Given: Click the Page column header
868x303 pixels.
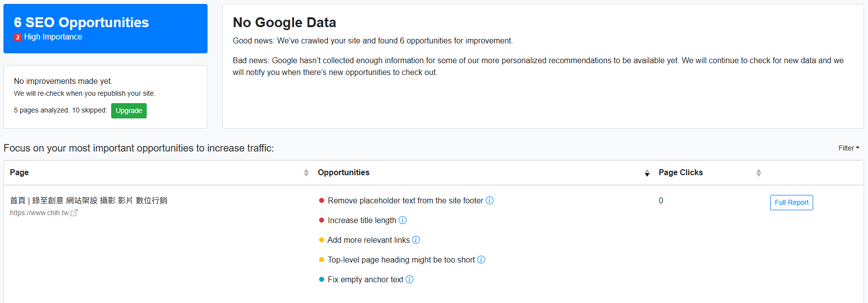Looking at the screenshot, I should coord(19,172).
